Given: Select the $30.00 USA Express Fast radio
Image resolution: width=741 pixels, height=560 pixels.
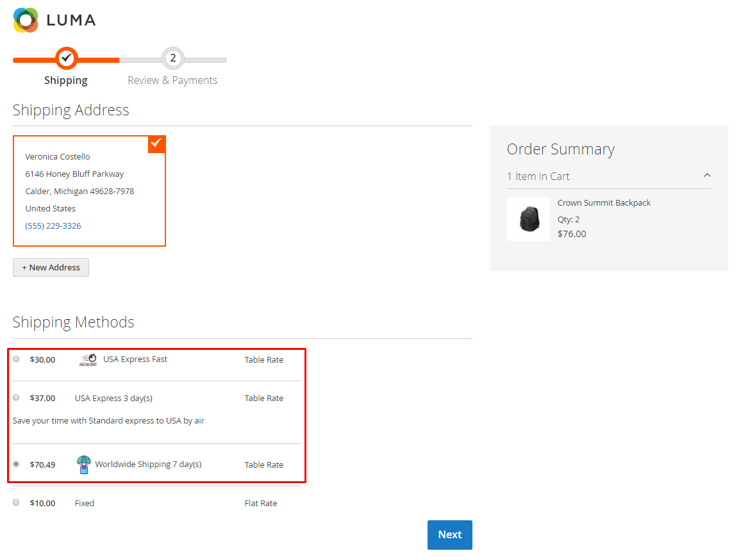Looking at the screenshot, I should point(16,359).
